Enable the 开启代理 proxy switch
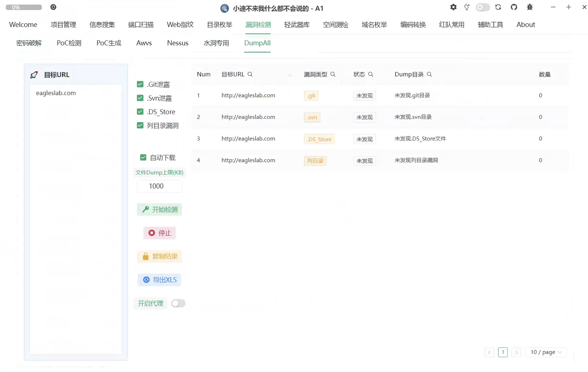 point(178,303)
